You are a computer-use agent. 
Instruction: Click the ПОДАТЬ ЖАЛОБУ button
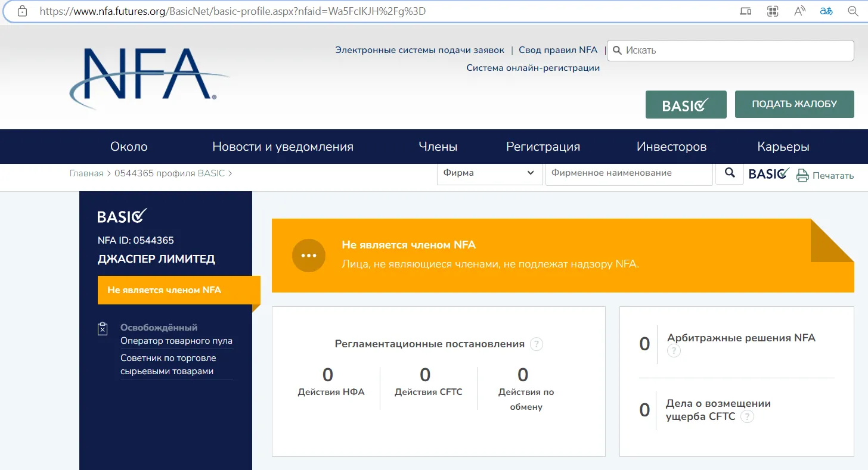(795, 104)
